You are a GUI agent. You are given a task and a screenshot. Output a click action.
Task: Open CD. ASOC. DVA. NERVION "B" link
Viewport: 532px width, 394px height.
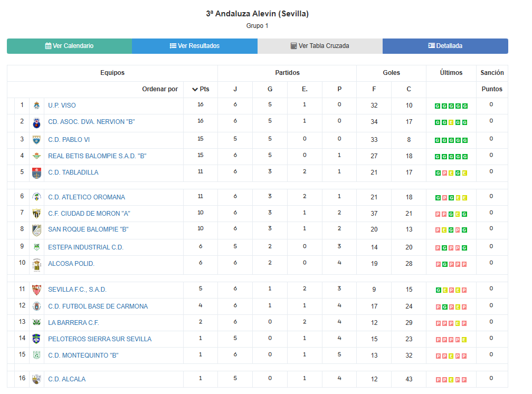[92, 122]
